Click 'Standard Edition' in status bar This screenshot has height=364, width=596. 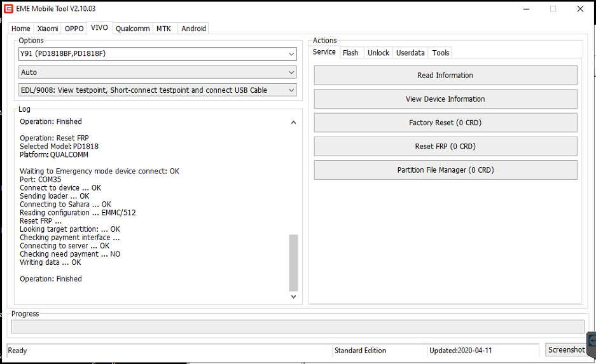coord(360,351)
